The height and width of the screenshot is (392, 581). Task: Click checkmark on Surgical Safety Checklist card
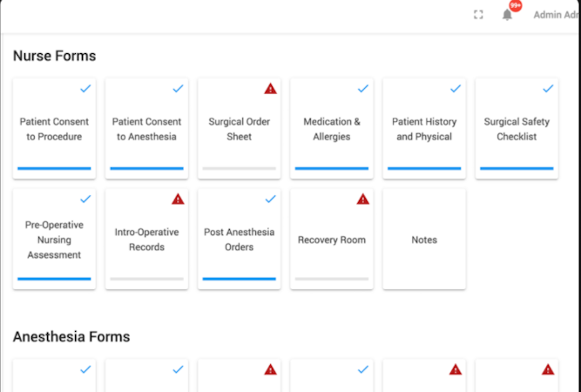click(x=547, y=89)
